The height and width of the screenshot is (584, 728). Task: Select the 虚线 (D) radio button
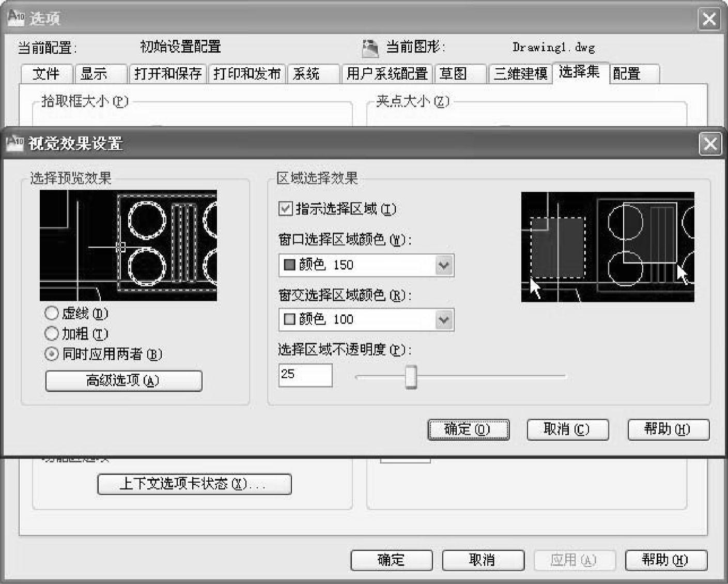(x=52, y=313)
